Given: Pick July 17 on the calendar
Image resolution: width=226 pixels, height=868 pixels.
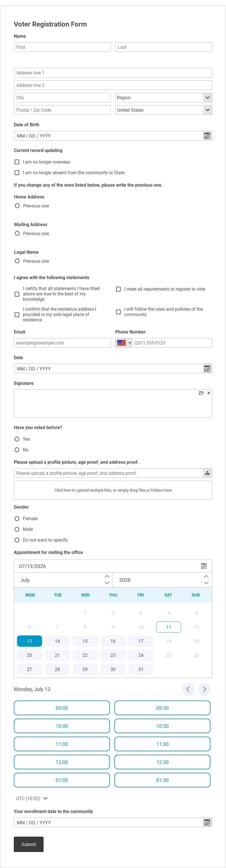Looking at the screenshot, I should tap(141, 641).
